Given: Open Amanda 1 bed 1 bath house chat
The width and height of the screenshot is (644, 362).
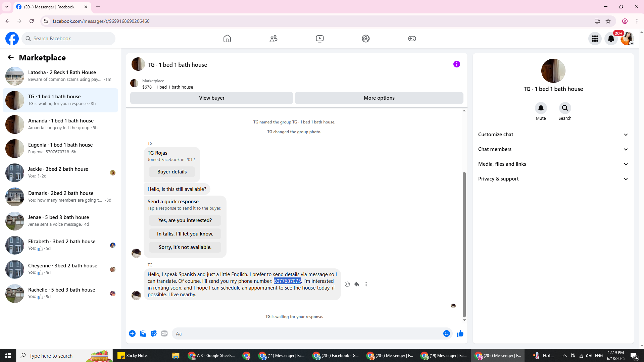Looking at the screenshot, I should [60, 124].
